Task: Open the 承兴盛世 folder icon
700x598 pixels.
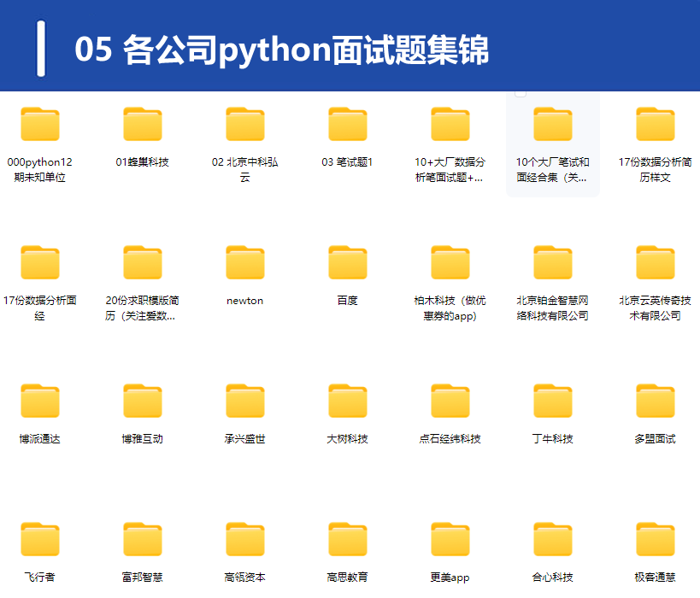Action: [245, 401]
